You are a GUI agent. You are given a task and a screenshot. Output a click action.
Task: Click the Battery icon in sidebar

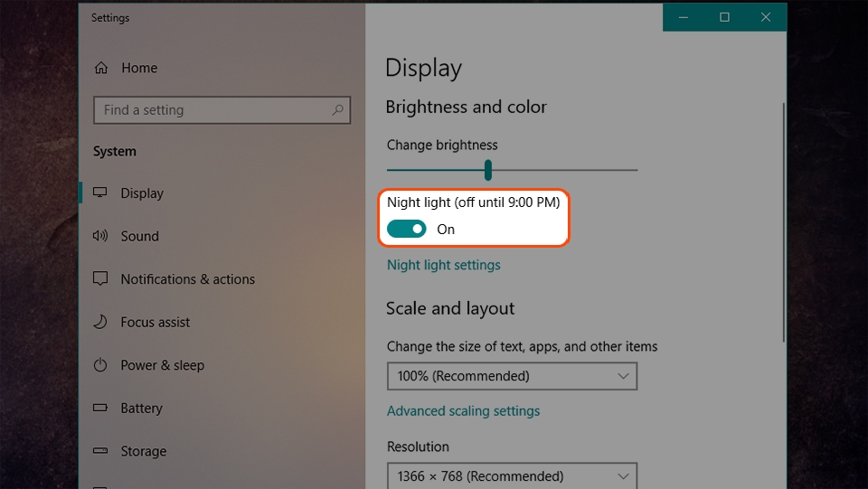[x=100, y=408]
